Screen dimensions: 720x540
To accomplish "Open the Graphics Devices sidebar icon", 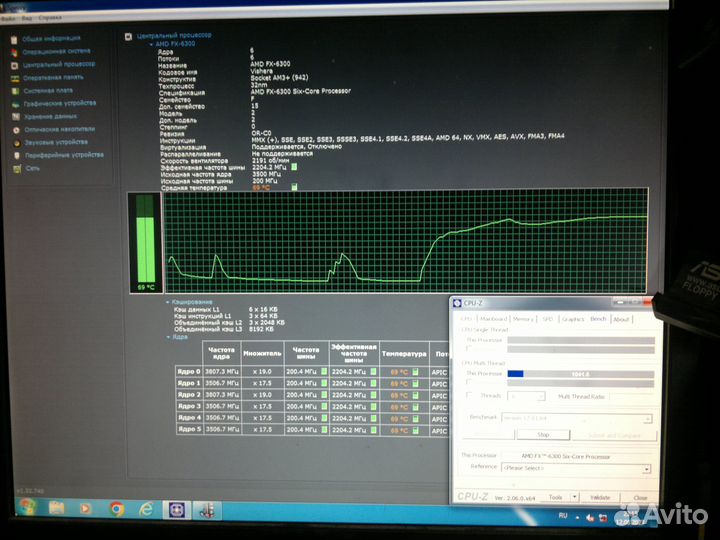I will (15, 104).
